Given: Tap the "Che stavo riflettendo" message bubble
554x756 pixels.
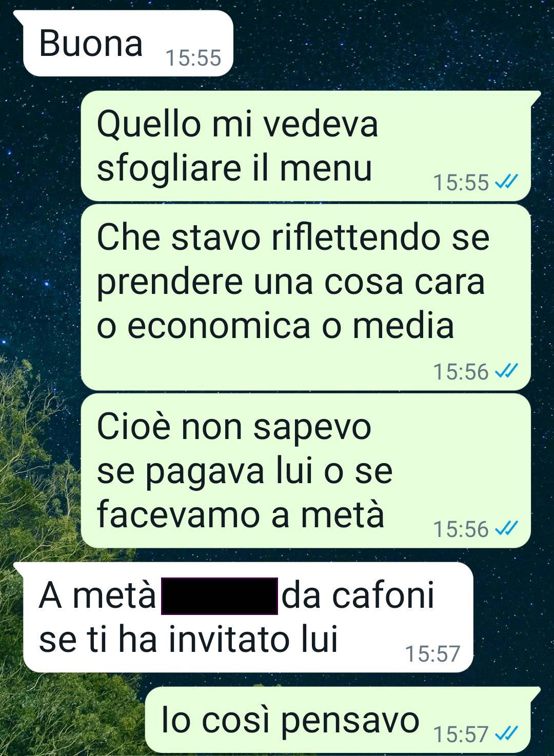Looking at the screenshot, I should click(306, 297).
